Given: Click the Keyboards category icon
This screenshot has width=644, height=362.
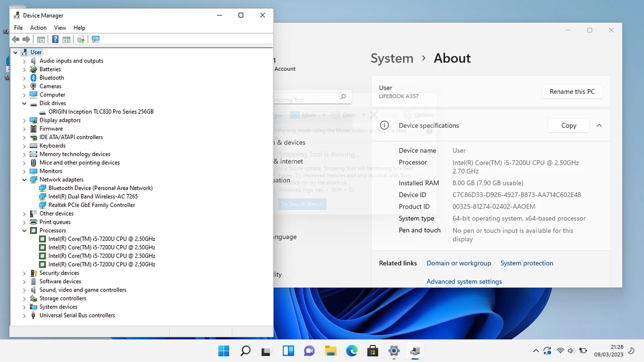Looking at the screenshot, I should click(x=34, y=146).
